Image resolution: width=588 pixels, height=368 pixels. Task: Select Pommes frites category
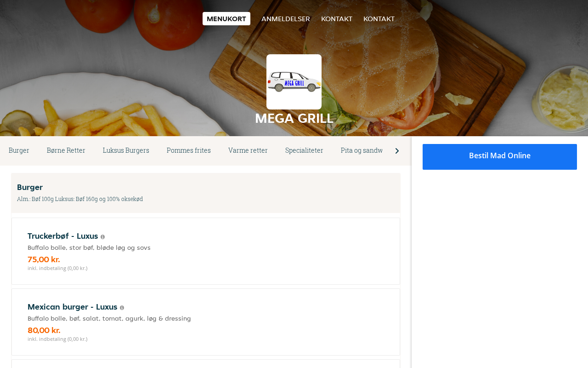pyautogui.click(x=189, y=150)
